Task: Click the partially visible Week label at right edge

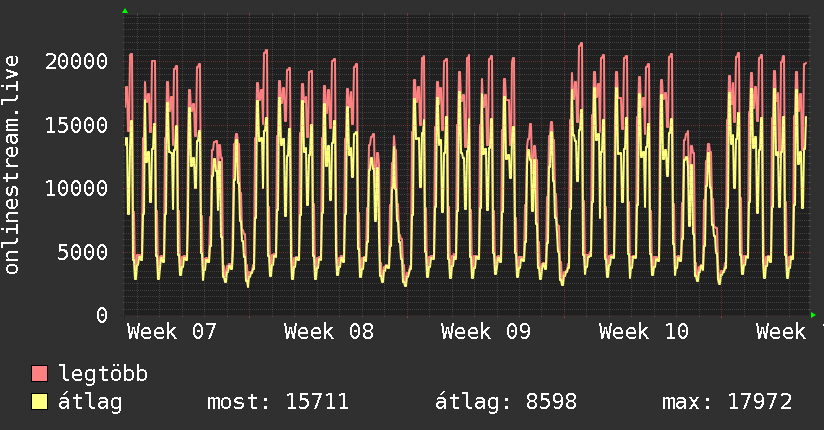Action: 788,331
